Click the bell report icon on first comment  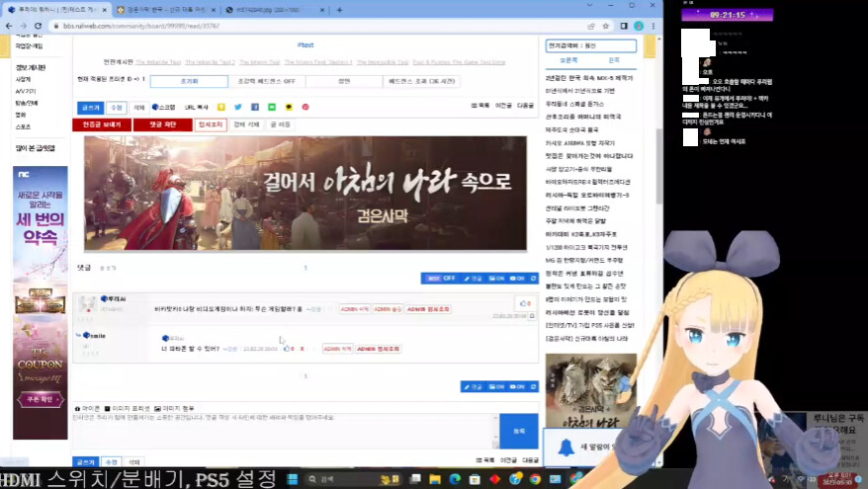tap(532, 316)
